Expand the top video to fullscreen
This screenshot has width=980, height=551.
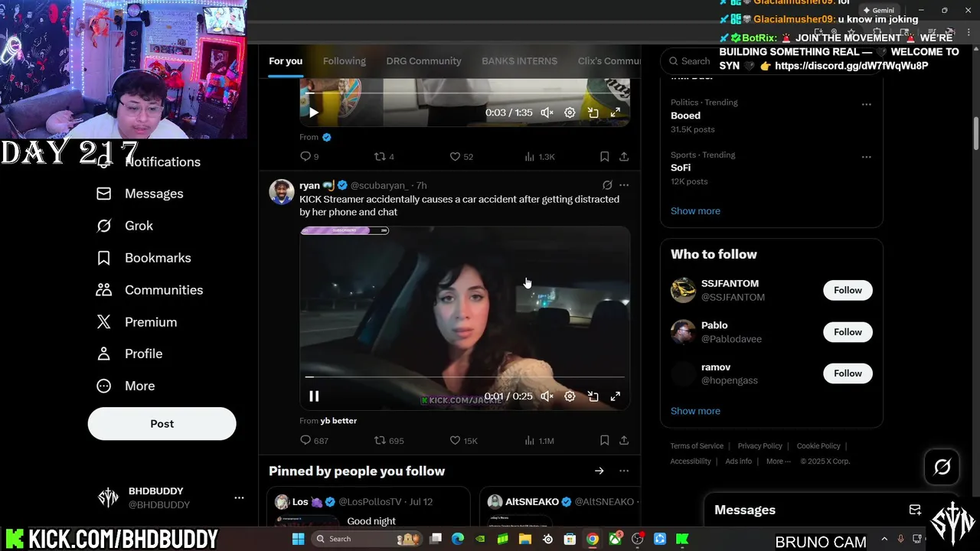(615, 112)
